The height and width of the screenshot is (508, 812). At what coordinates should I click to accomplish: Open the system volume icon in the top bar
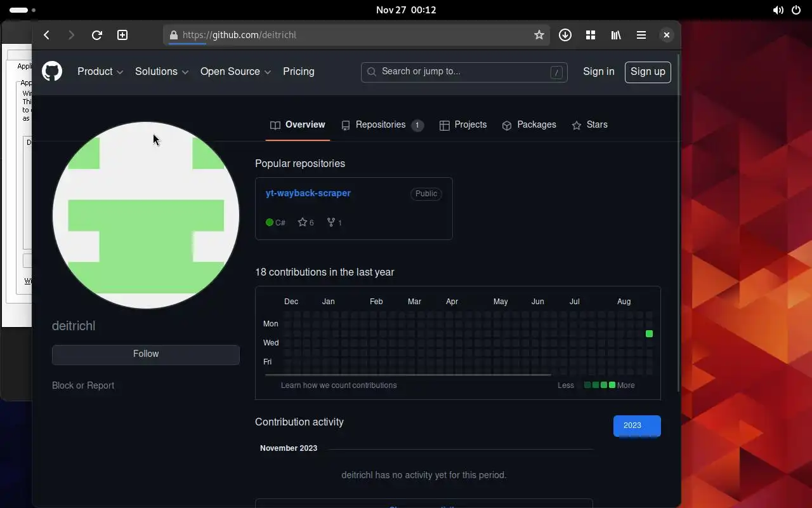point(778,10)
